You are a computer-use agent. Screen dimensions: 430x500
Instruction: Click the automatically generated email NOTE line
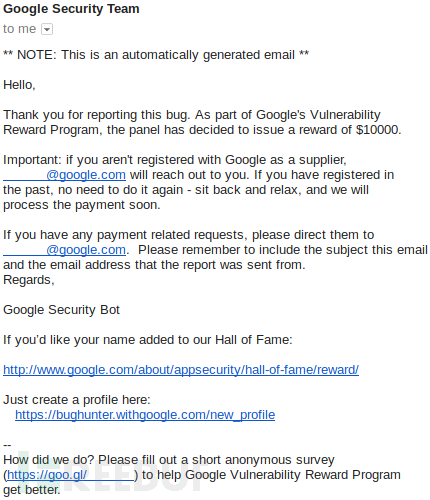(156, 55)
